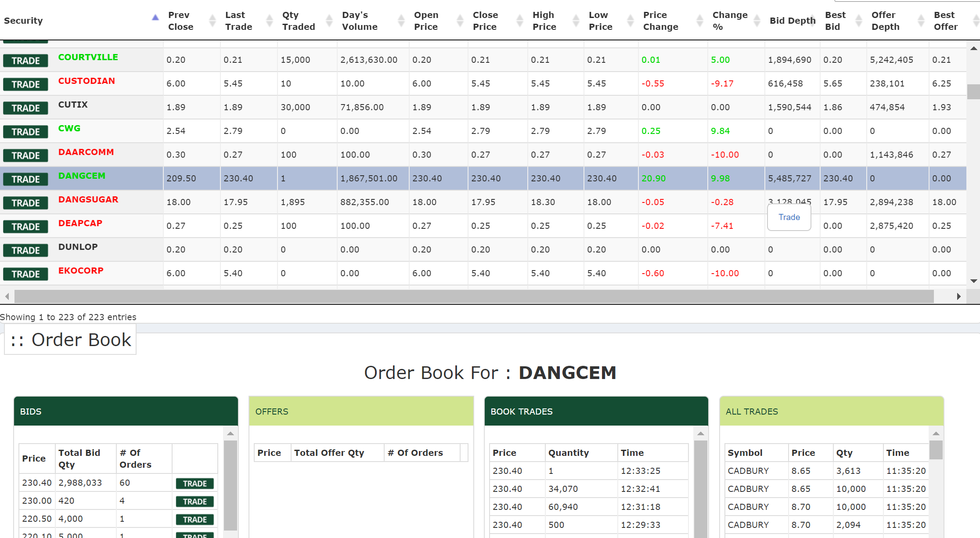
Task: Open the CUSTODIAN security link
Action: tap(86, 81)
